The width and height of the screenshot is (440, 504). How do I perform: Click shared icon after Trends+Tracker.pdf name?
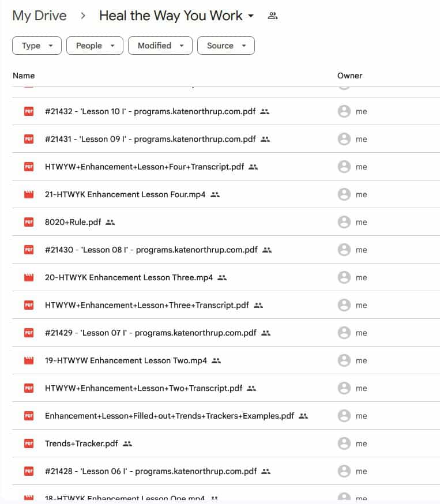128,443
